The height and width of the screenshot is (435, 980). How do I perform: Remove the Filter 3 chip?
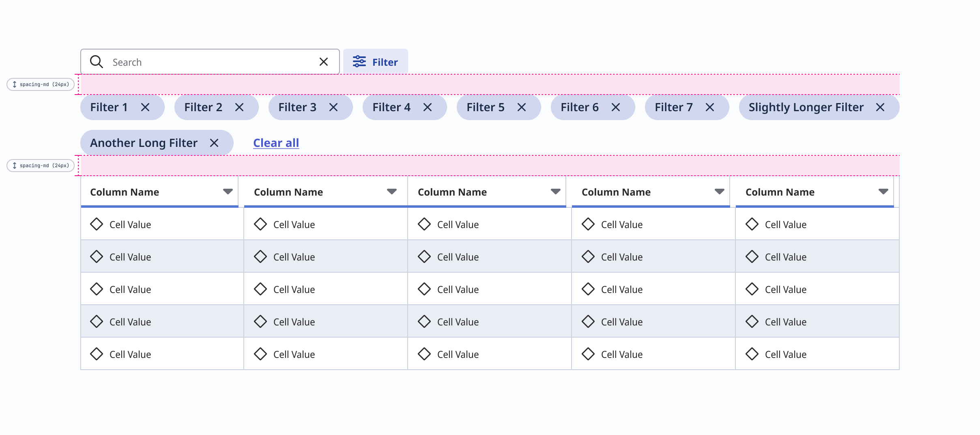333,107
